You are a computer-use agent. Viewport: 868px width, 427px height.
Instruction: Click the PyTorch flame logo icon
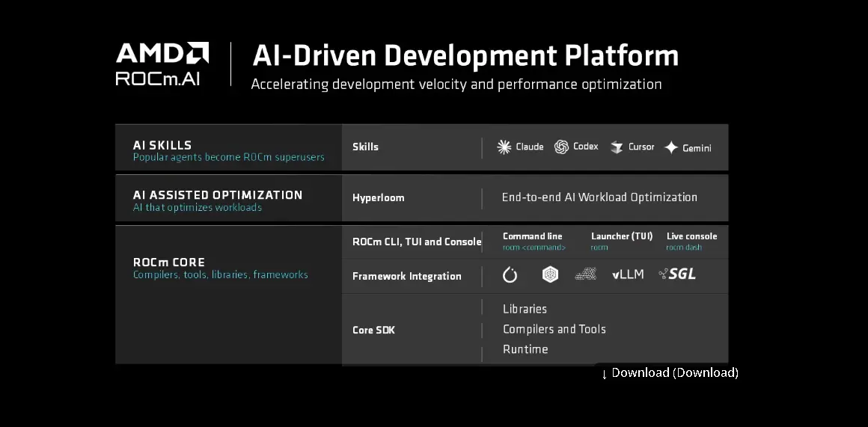510,275
